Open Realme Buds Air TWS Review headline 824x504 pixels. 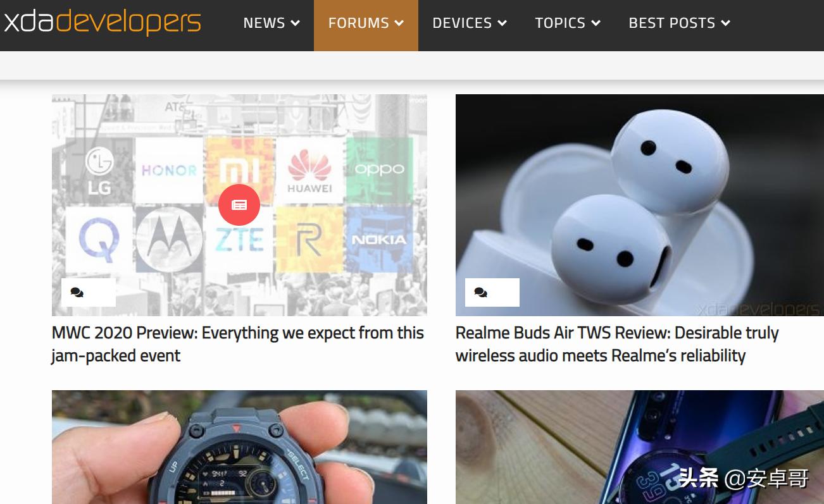pos(617,344)
